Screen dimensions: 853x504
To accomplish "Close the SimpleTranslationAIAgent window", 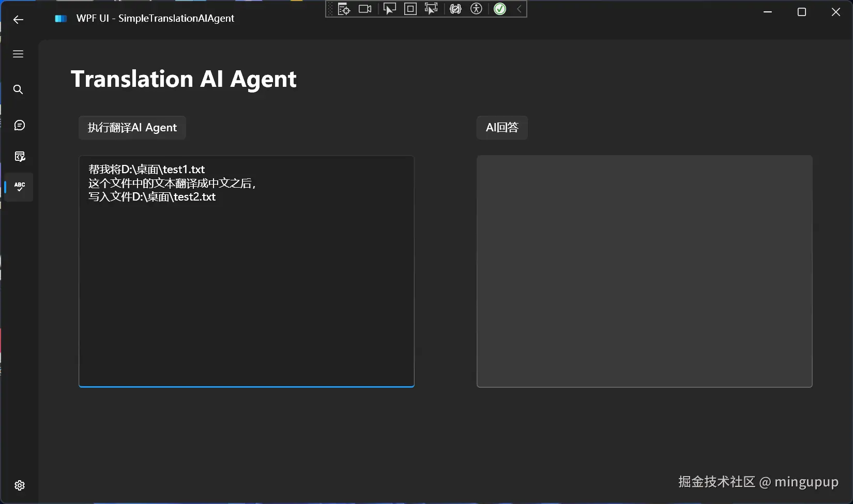I will pos(836,12).
